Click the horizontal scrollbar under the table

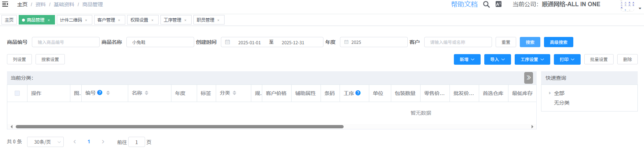pos(179,127)
